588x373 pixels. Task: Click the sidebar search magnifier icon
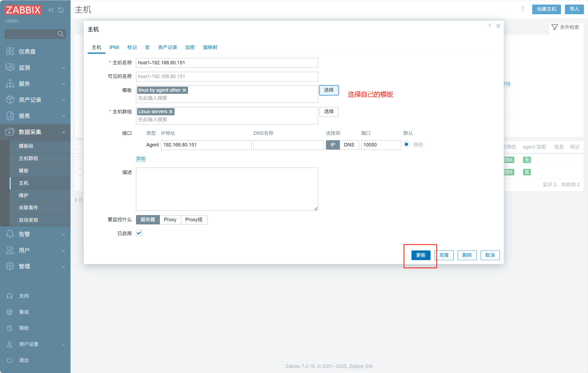61,34
